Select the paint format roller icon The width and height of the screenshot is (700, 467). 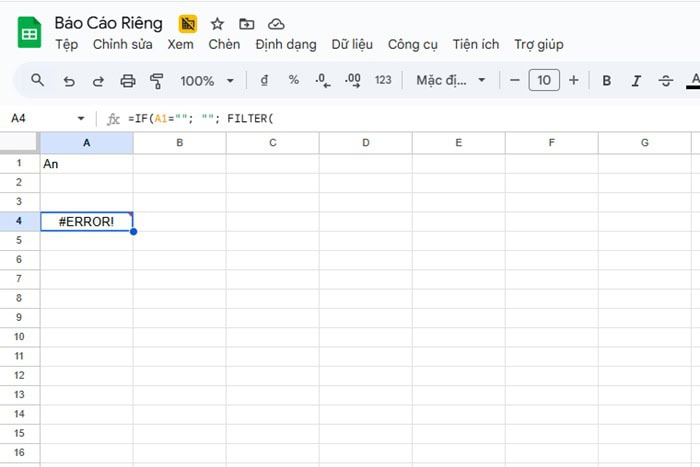(x=156, y=80)
